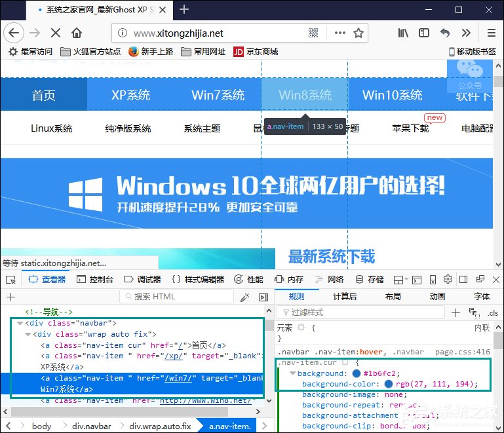
Task: Click the blue swatch next to #1b6fc2
Action: [356, 373]
